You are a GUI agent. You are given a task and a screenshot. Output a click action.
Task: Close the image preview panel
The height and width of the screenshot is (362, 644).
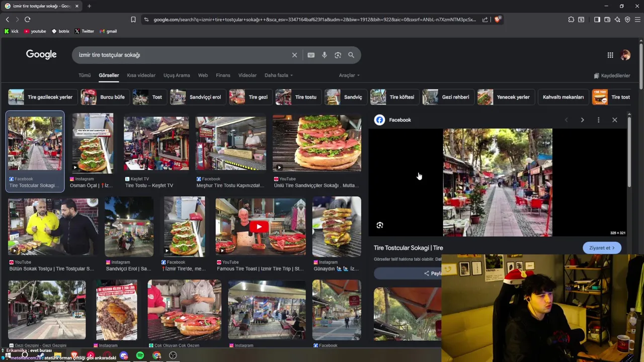[x=614, y=120]
